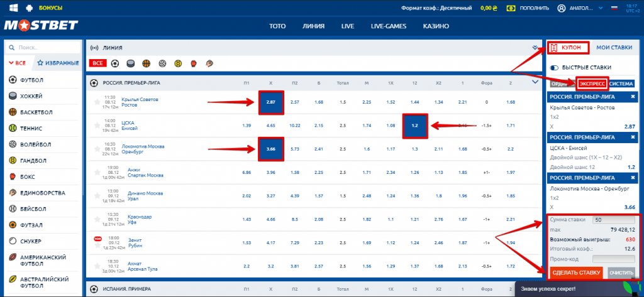Image resolution: width=644 pixels, height=297 pixels.
Task: Open the БОНУСЫ link
Action: pyautogui.click(x=51, y=8)
